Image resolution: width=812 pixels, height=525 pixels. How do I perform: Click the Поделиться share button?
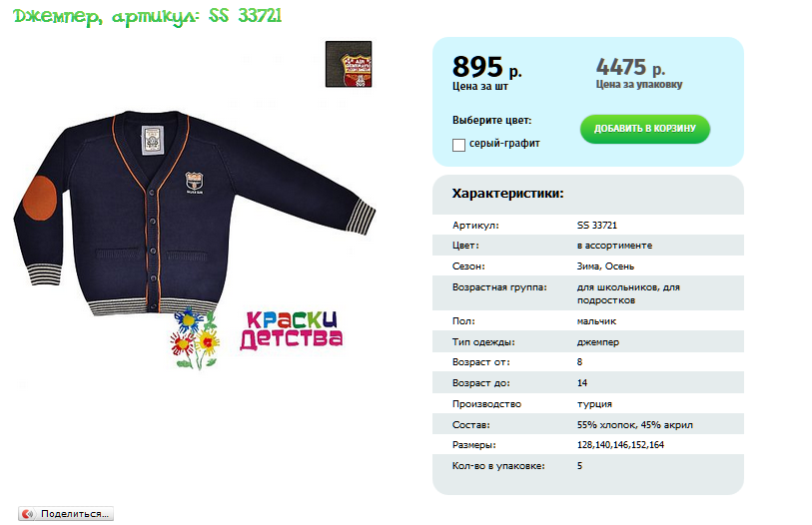coord(66,514)
